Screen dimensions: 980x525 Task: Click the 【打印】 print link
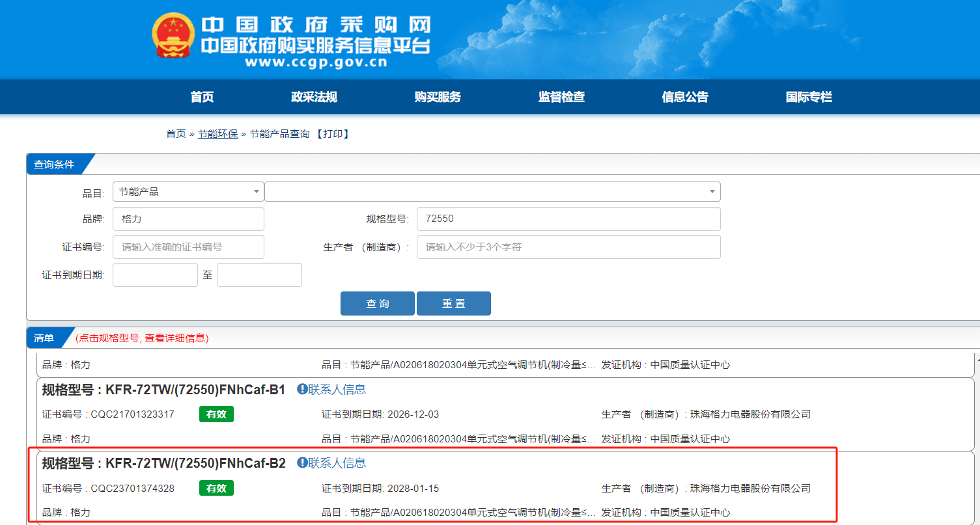tap(333, 134)
